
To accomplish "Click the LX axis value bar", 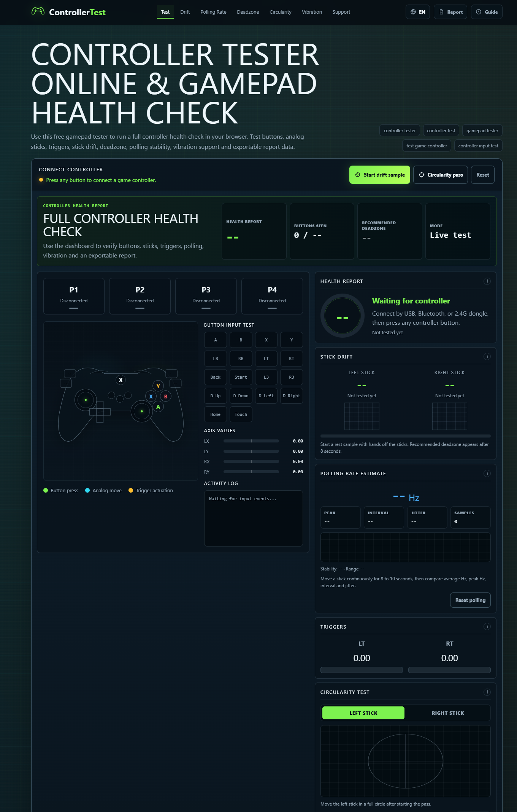I will pyautogui.click(x=251, y=441).
